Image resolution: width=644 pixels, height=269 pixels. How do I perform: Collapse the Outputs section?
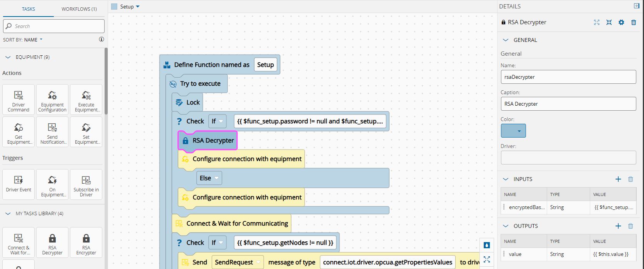pyautogui.click(x=506, y=226)
